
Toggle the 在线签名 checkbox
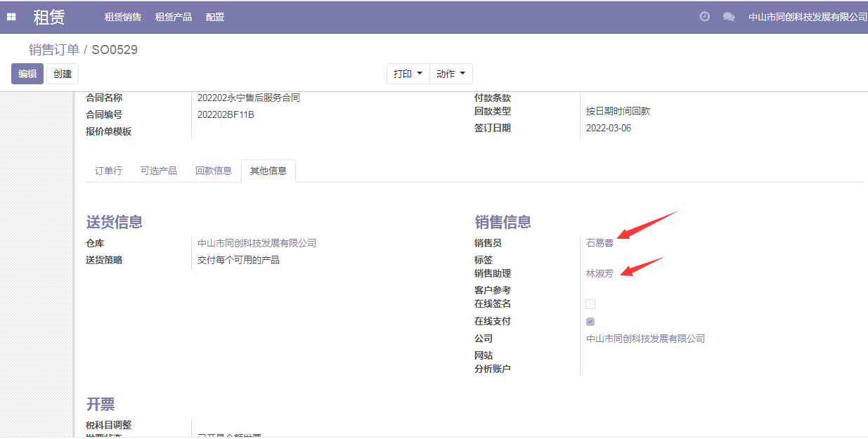(590, 304)
